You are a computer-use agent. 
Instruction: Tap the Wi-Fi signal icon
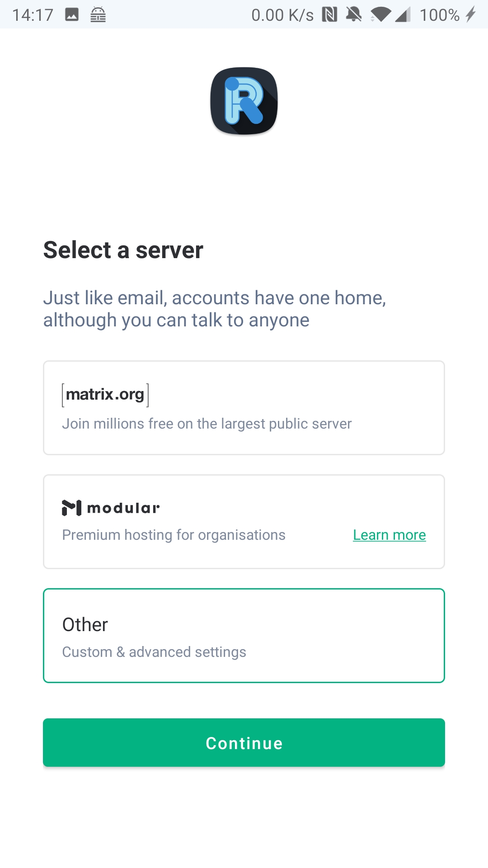point(380,15)
